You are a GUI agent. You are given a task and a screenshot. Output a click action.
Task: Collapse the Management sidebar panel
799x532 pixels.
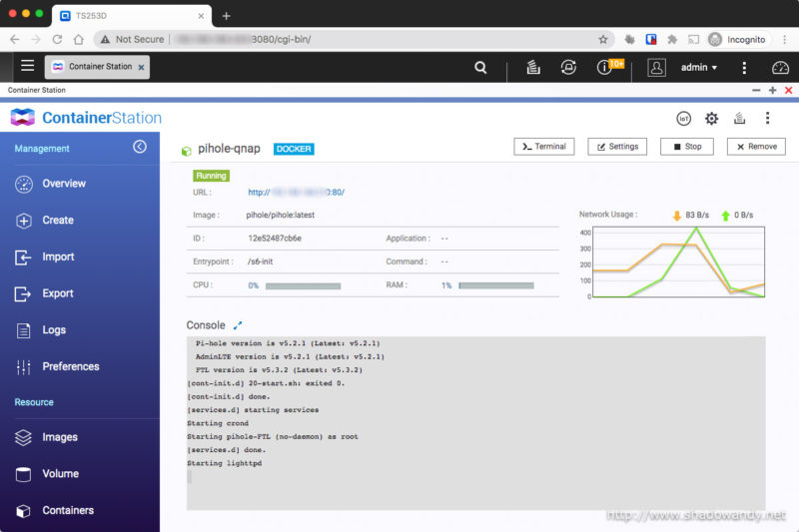(x=140, y=147)
